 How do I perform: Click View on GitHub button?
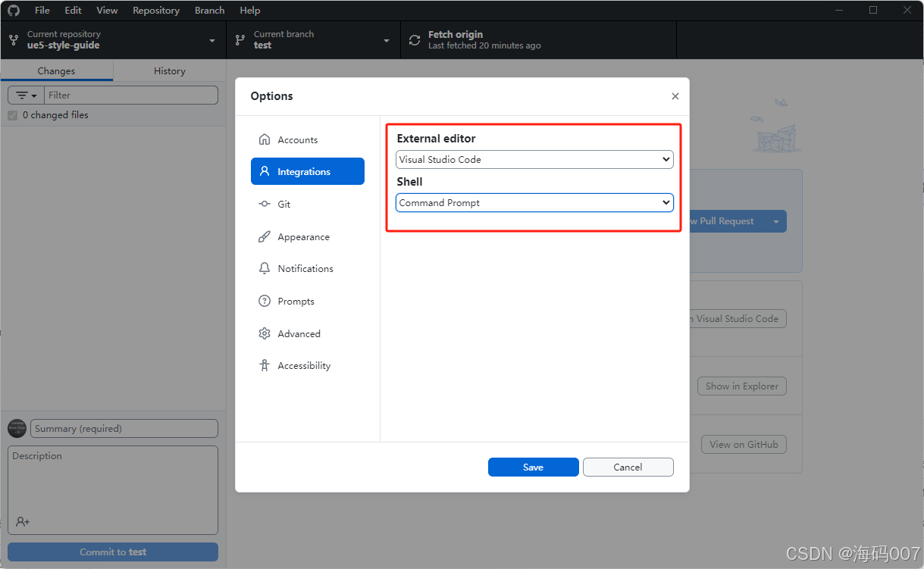coord(744,444)
